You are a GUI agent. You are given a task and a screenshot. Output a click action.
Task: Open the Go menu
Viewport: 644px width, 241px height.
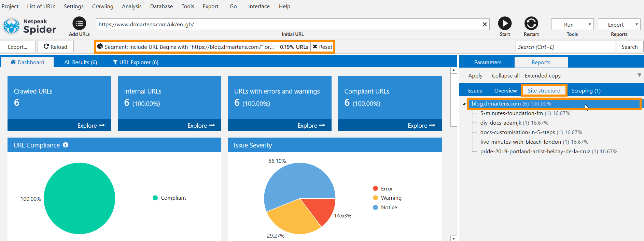[233, 6]
